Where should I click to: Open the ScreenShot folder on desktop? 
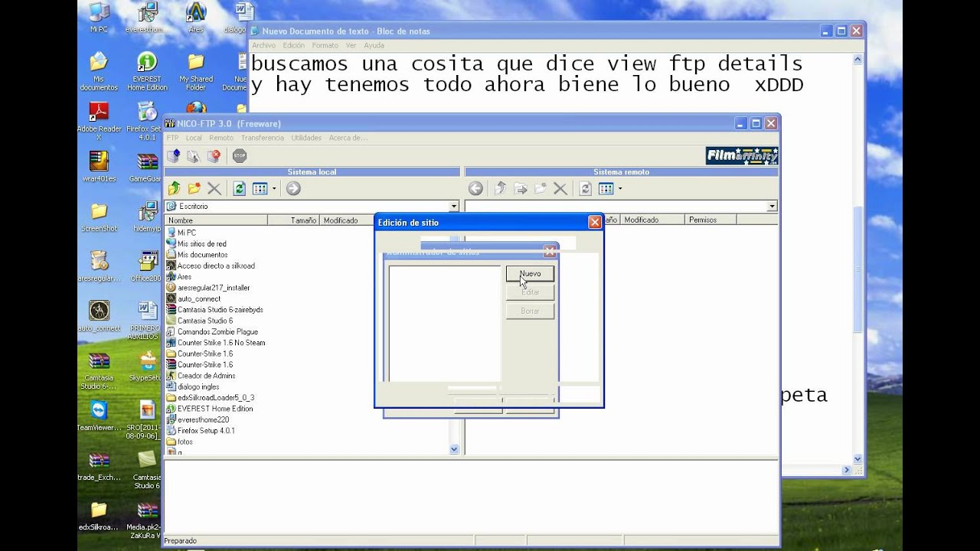(99, 217)
